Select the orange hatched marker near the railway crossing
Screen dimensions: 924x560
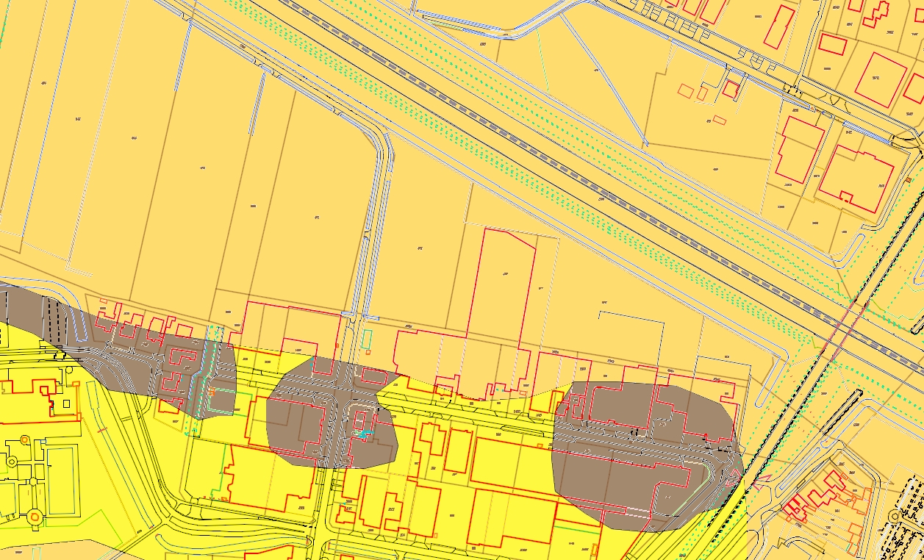coord(210,391)
